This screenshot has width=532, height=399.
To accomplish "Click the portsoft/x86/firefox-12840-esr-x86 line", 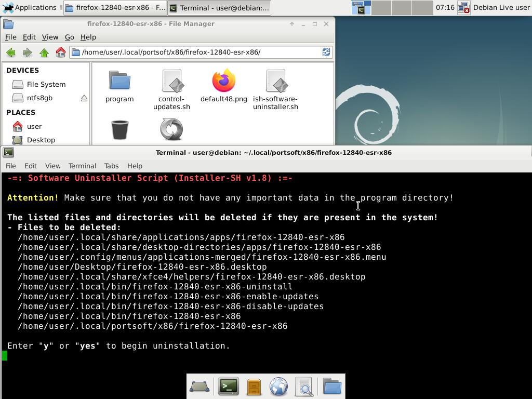I will click(153, 326).
